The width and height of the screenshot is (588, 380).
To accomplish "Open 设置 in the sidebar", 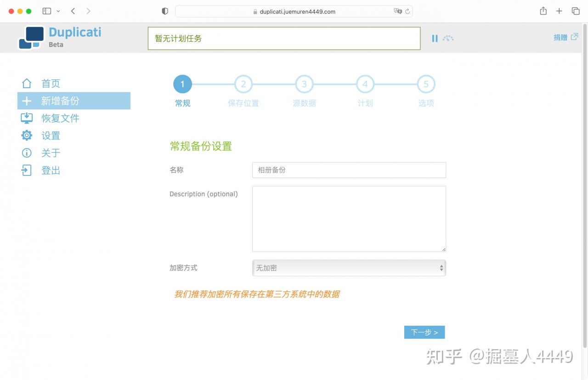I will click(x=51, y=135).
